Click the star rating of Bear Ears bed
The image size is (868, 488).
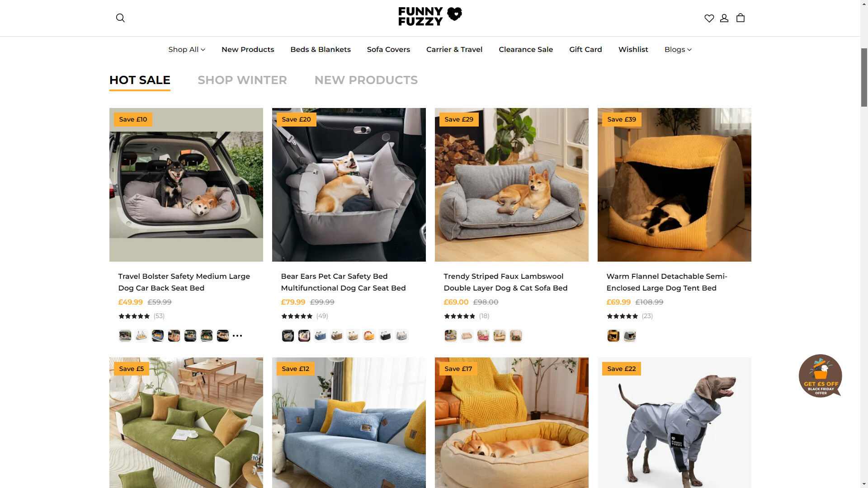pyautogui.click(x=297, y=316)
